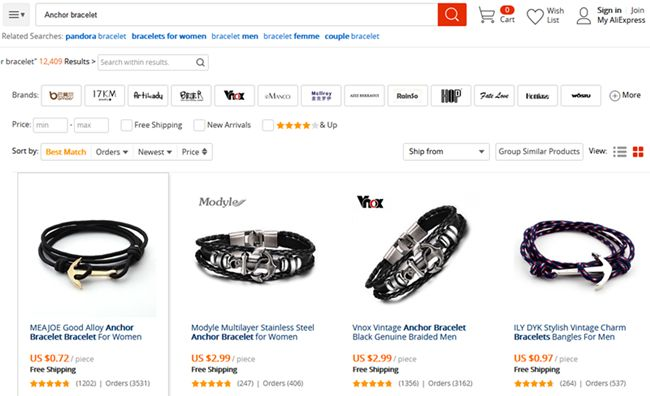Click the Group Similar Products button

point(539,152)
